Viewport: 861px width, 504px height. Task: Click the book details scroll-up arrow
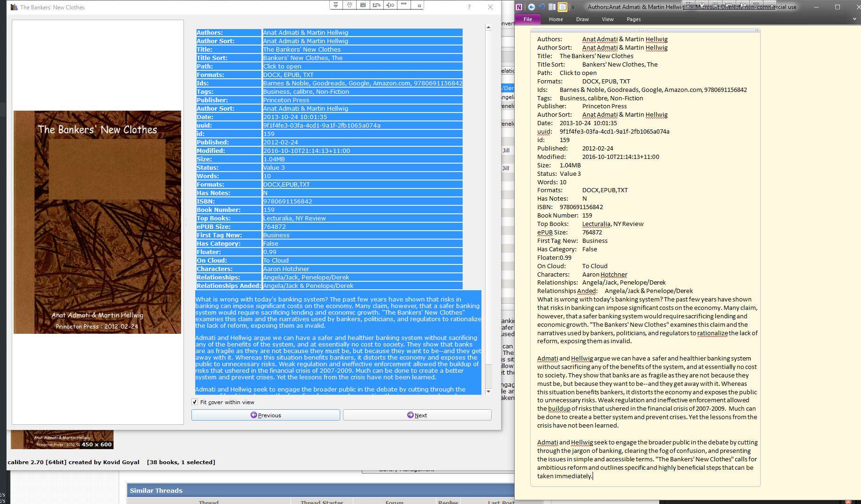pyautogui.click(x=488, y=27)
